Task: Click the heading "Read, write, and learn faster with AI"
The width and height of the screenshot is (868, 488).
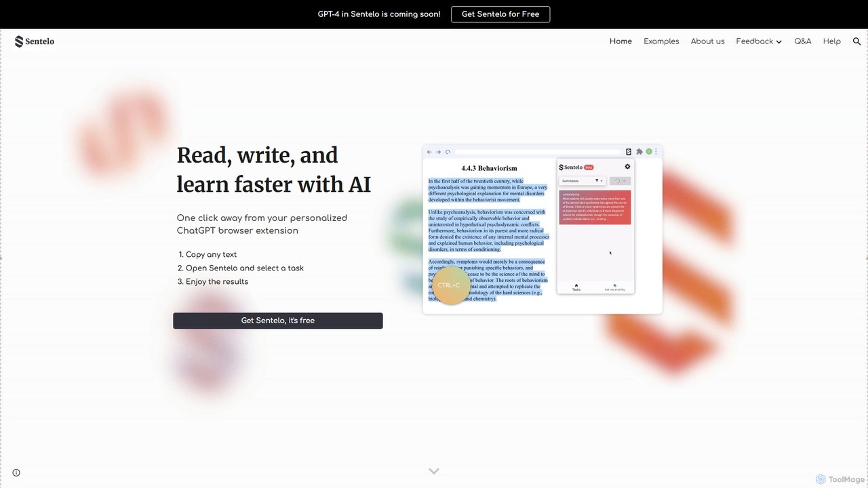Action: click(x=274, y=169)
